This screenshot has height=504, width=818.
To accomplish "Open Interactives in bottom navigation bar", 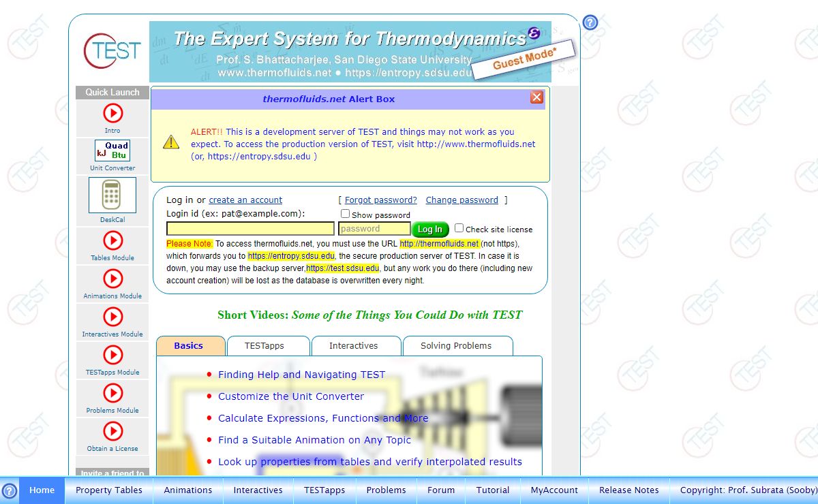I will (x=258, y=490).
